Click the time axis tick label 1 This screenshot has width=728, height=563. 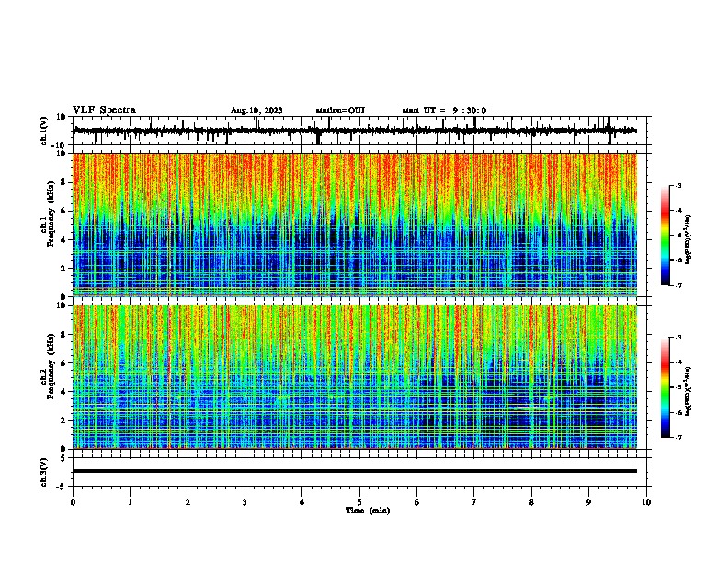click(x=130, y=502)
